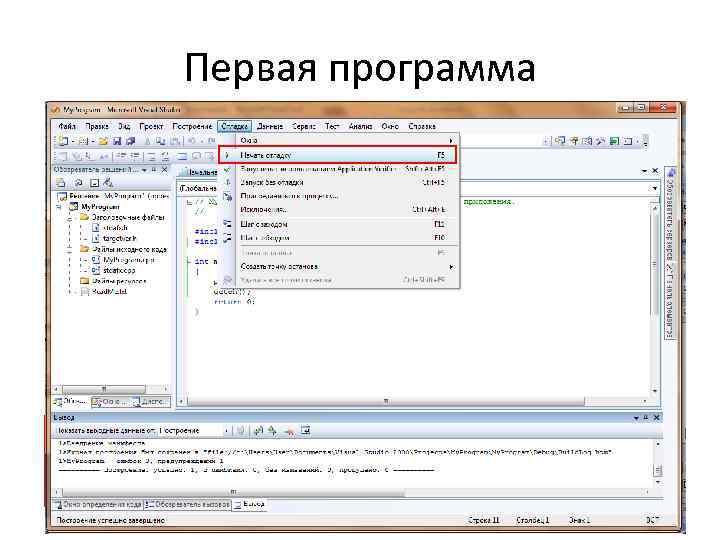The height and width of the screenshot is (540, 720).
Task: Click the Toolbox toolbar icon at top right
Action: [x=601, y=141]
